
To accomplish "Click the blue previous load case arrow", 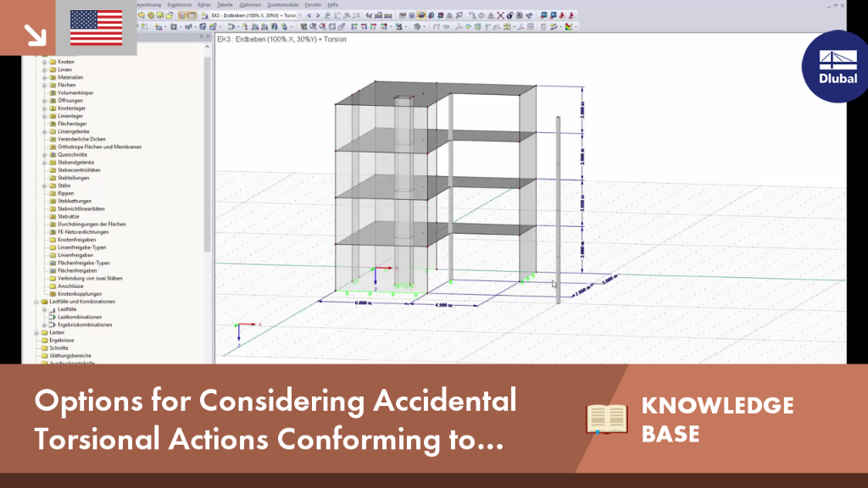I will tap(309, 15).
